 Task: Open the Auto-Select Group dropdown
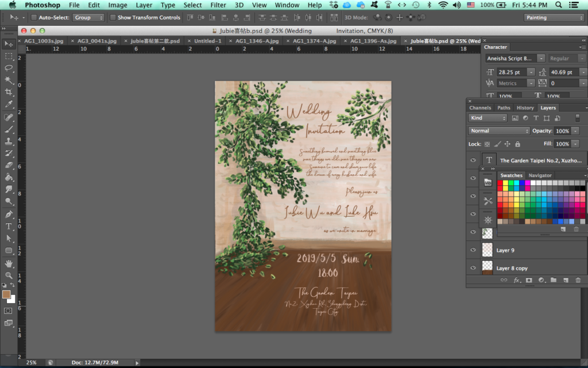point(88,18)
